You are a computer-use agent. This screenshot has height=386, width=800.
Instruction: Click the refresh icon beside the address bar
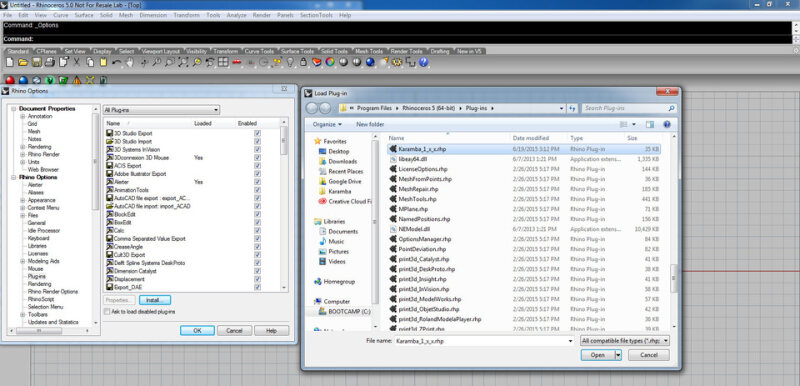tap(572, 108)
